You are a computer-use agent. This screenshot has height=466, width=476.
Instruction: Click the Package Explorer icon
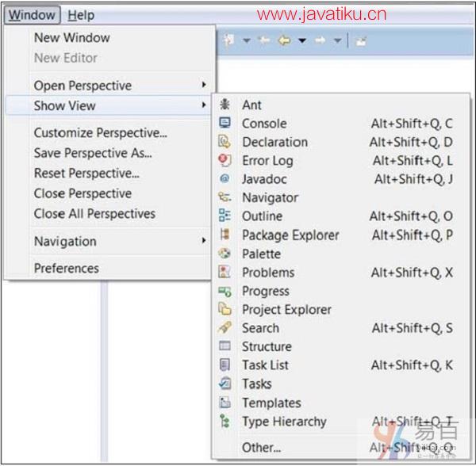point(225,235)
